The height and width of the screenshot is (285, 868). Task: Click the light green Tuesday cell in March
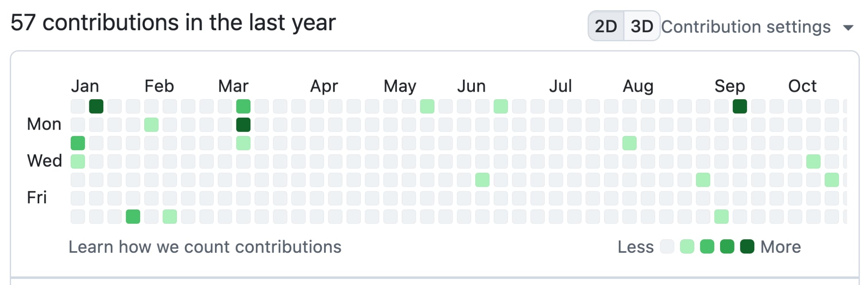[243, 143]
